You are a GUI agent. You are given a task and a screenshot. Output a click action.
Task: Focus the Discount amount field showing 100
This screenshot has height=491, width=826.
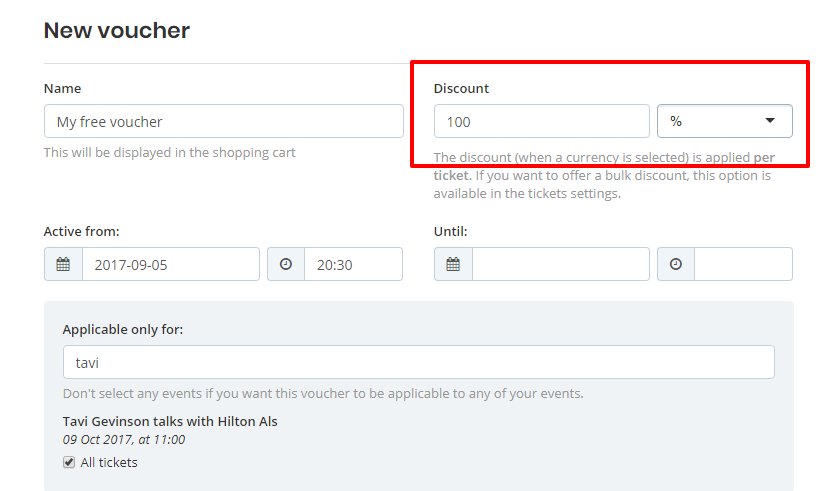tap(541, 121)
